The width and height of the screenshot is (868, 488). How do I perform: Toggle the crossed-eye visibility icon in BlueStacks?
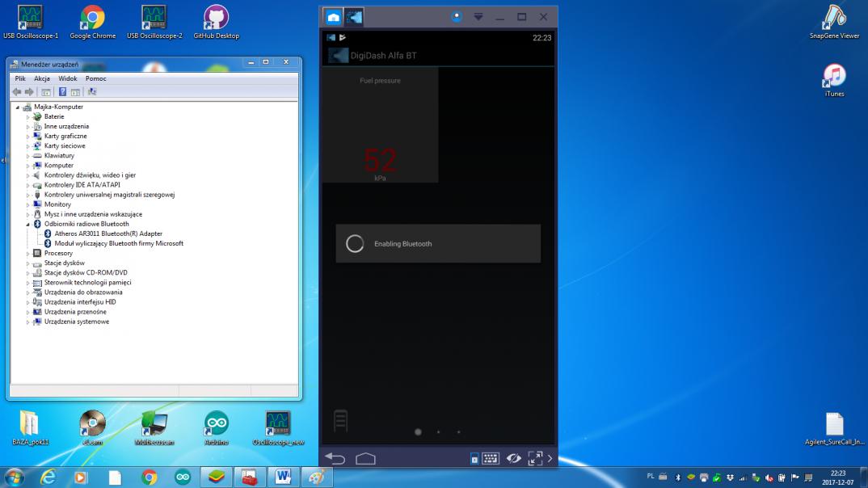(x=513, y=459)
